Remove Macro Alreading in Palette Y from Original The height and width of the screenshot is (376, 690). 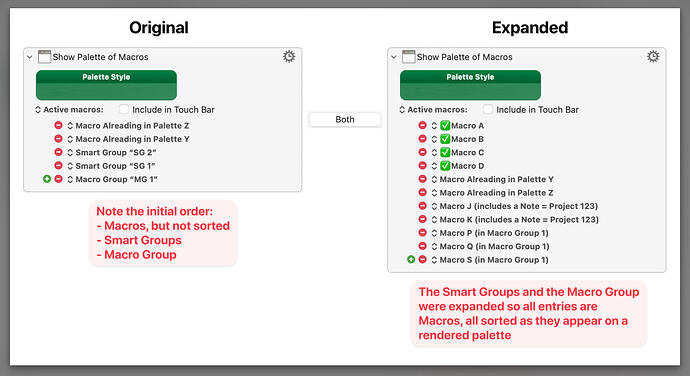click(58, 139)
